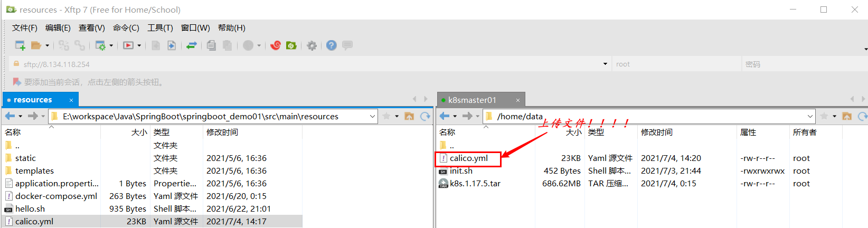Refresh the local resources pane

point(425,116)
